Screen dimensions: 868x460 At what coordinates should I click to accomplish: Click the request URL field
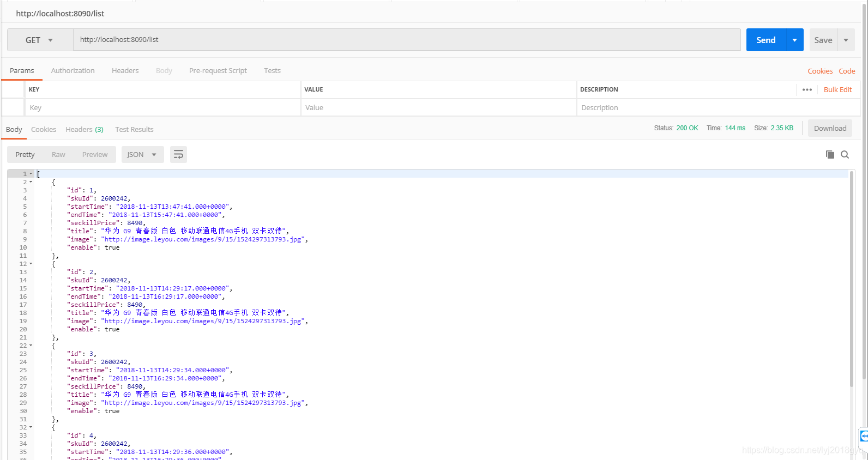tap(407, 40)
